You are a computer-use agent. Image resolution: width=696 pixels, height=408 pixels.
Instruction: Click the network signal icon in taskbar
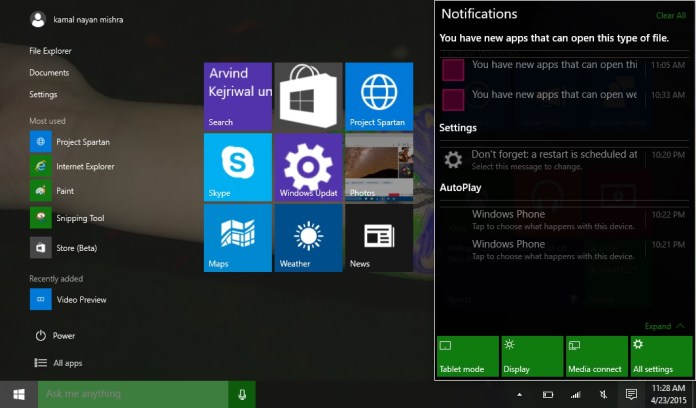pos(575,394)
